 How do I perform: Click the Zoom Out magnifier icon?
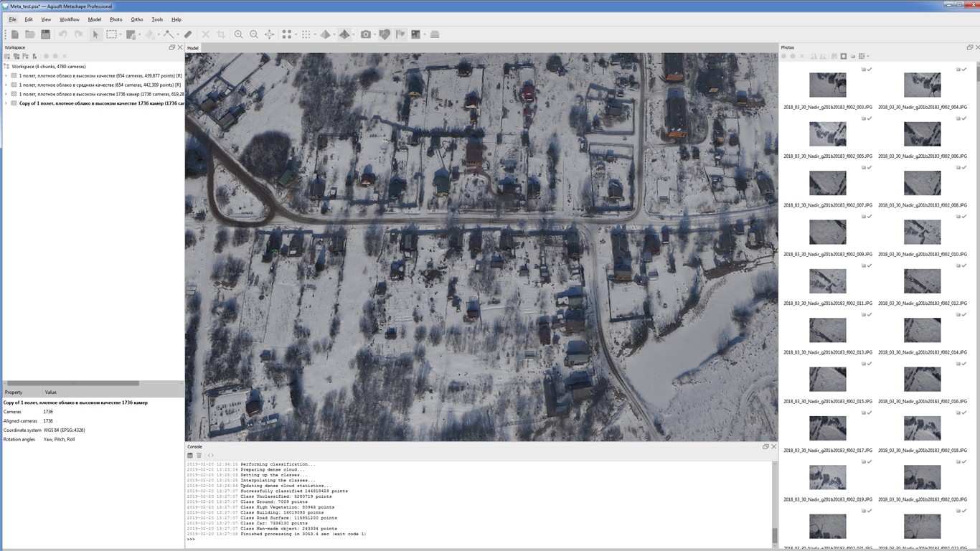click(254, 34)
